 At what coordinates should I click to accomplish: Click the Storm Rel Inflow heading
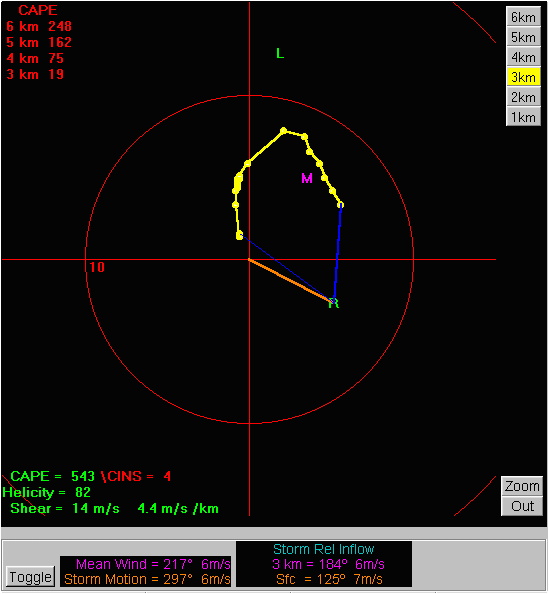point(324,549)
